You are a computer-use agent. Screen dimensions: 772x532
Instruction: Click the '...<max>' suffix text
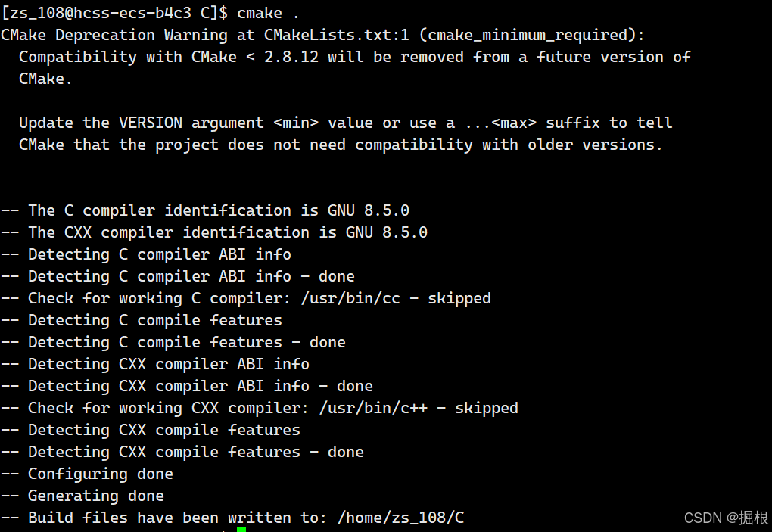click(501, 123)
